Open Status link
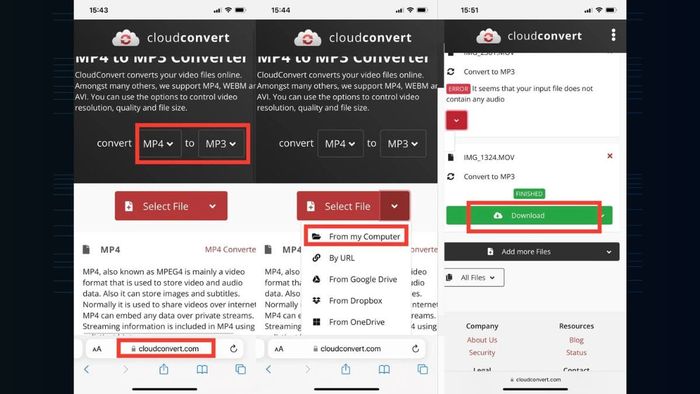 (x=576, y=353)
